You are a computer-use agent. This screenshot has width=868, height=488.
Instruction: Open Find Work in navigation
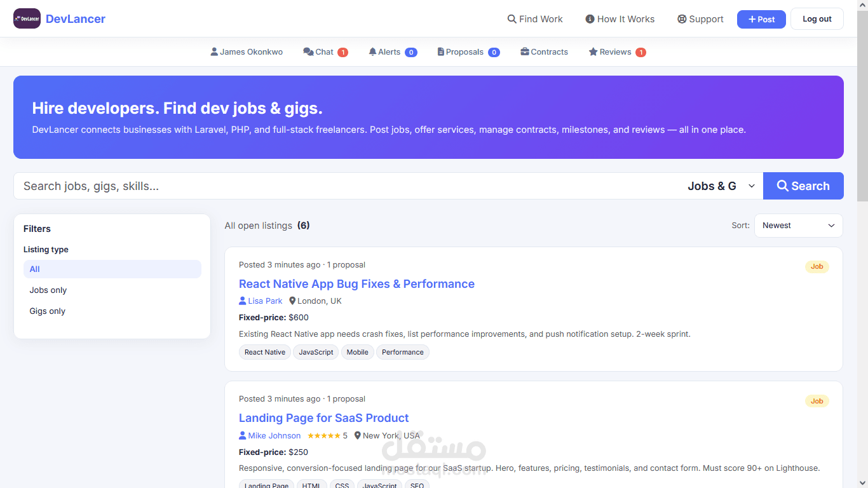point(535,19)
